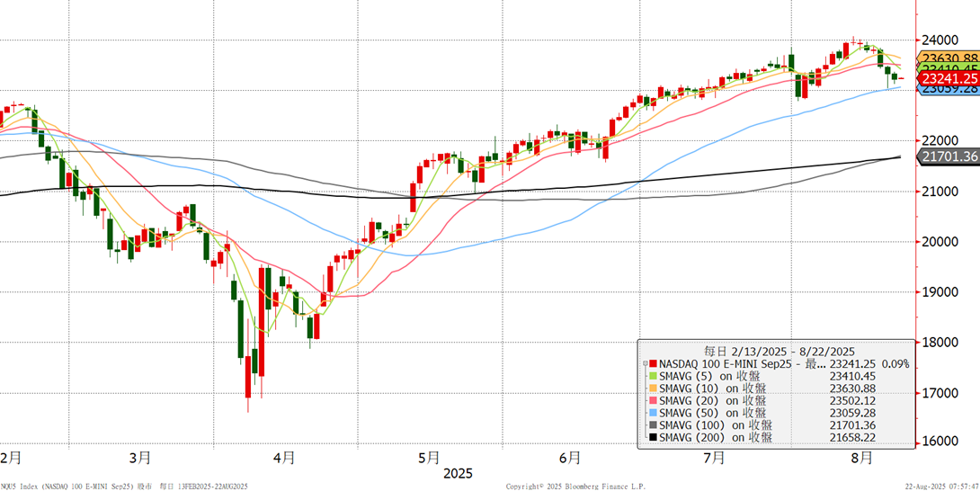Click the blue SMAVG (50) color swatch
This screenshot has width=980, height=491.
pos(653,413)
